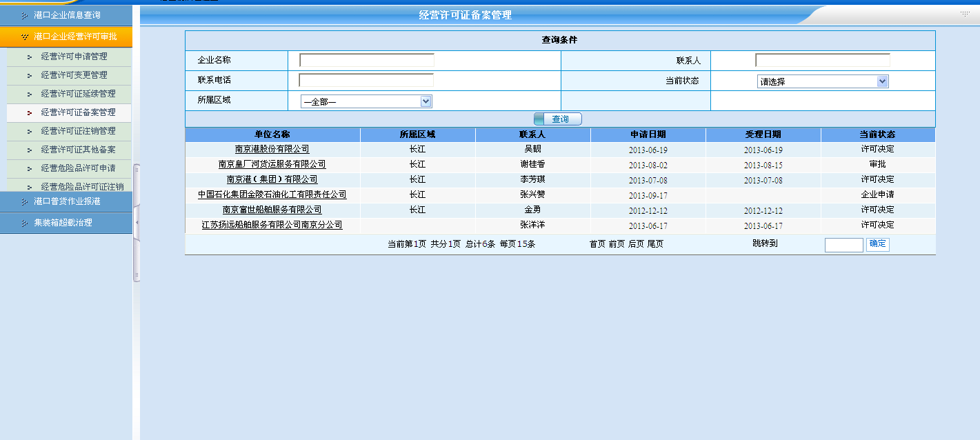Click the 跳转到 page number input box
This screenshot has height=440, width=980.
coord(843,245)
